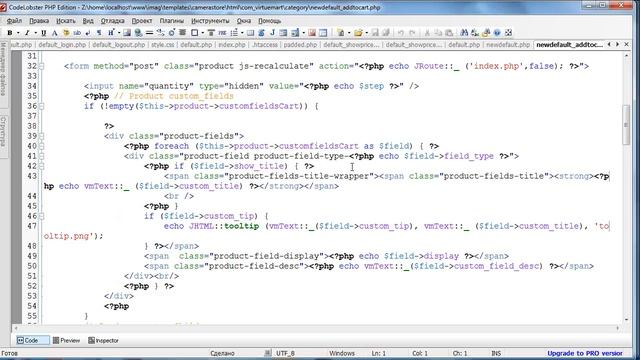640x360 pixels.
Task: Cut the selection with the scissors icon
Action: pos(427,33)
